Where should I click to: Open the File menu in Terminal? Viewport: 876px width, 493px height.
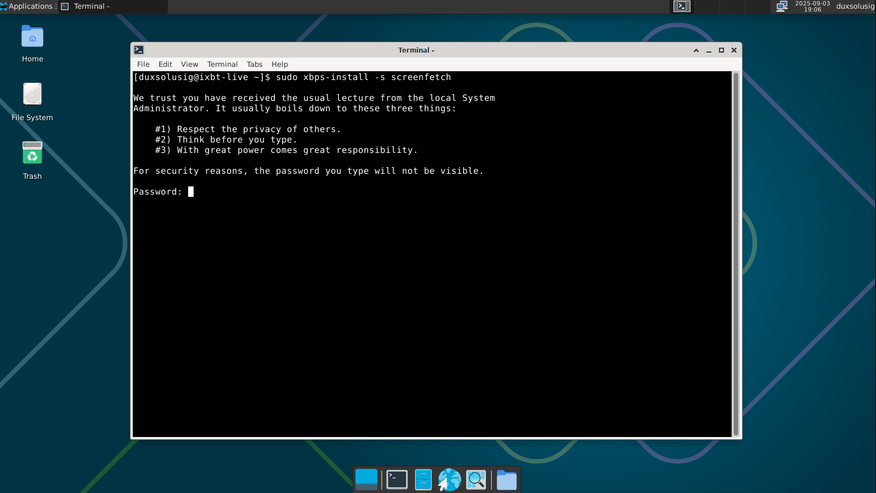click(143, 64)
